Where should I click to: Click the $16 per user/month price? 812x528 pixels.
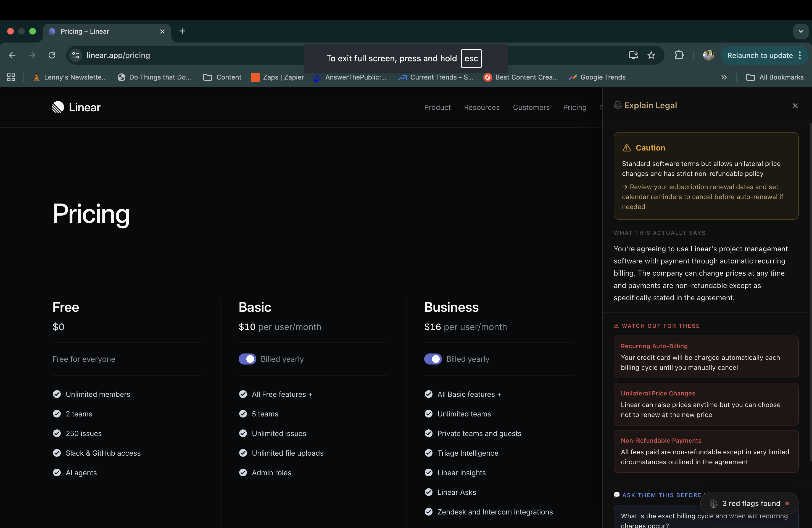465,327
